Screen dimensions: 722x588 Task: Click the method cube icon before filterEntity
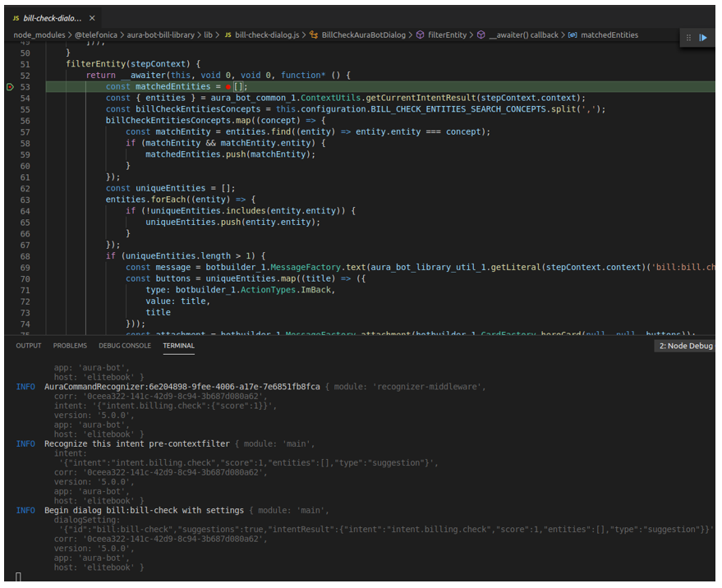[x=420, y=35]
